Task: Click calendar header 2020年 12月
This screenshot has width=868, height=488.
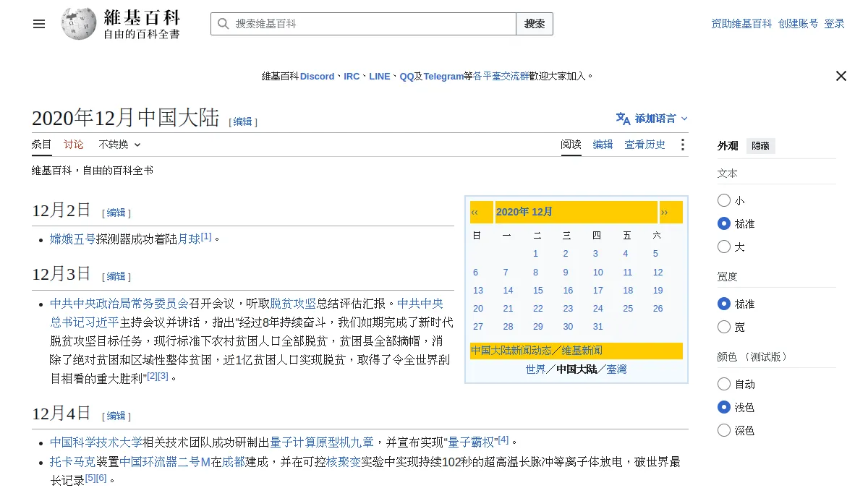Action: point(524,212)
